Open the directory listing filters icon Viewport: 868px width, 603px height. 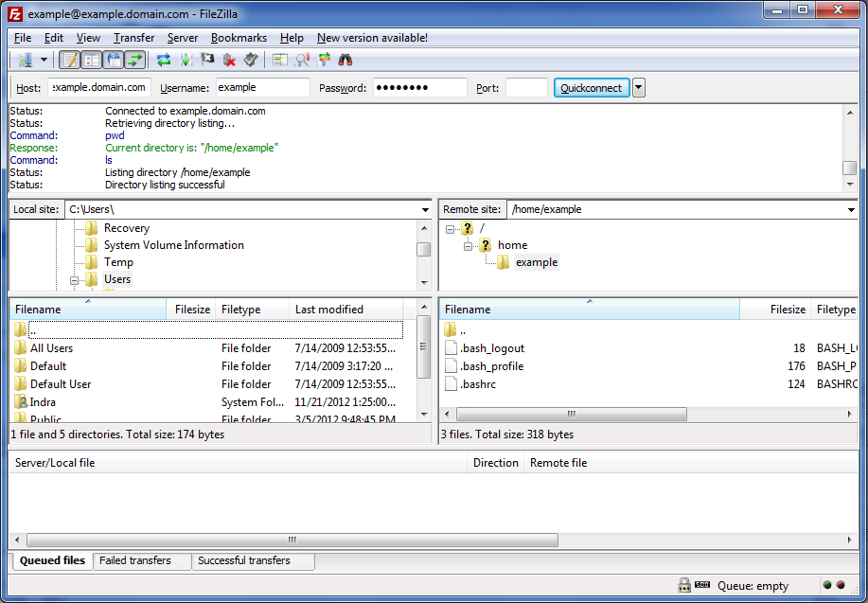click(279, 60)
